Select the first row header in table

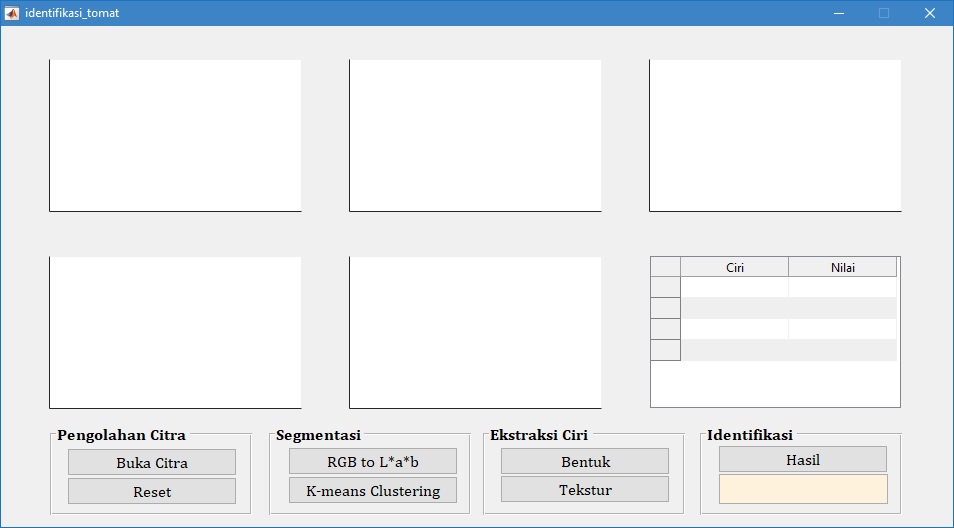[x=665, y=287]
